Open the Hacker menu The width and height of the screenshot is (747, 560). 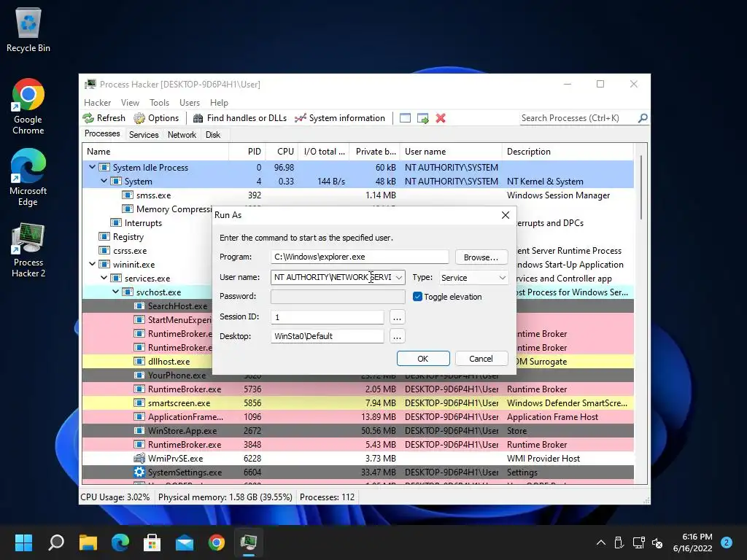pyautogui.click(x=97, y=102)
